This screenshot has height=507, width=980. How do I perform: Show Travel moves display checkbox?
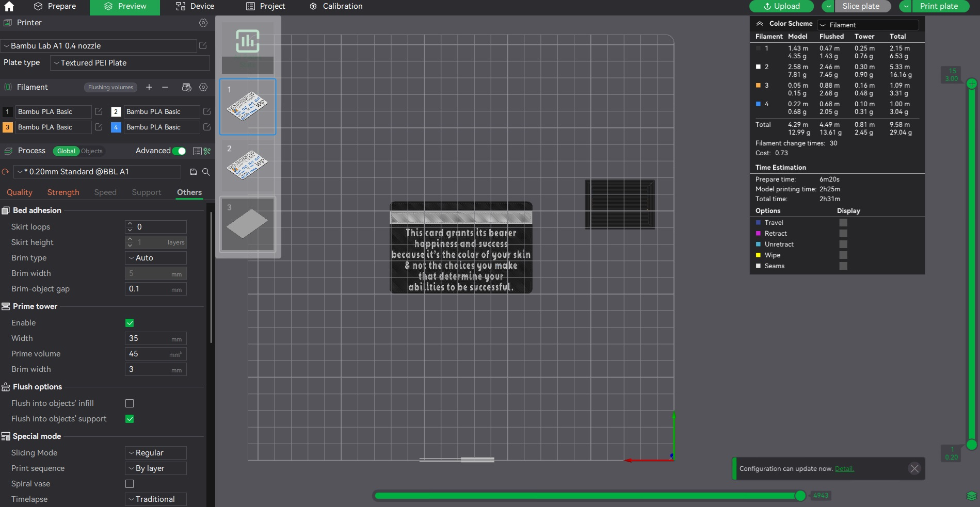(x=843, y=222)
